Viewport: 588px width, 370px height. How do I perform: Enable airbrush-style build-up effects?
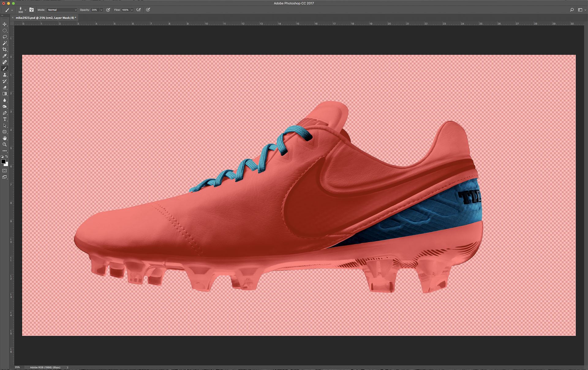click(139, 10)
